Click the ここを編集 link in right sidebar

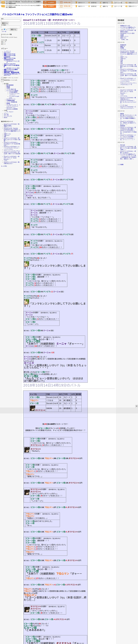click(120, 165)
